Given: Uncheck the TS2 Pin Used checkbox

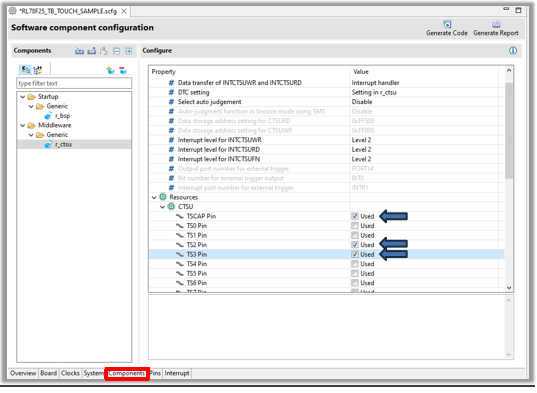Looking at the screenshot, I should click(x=355, y=245).
